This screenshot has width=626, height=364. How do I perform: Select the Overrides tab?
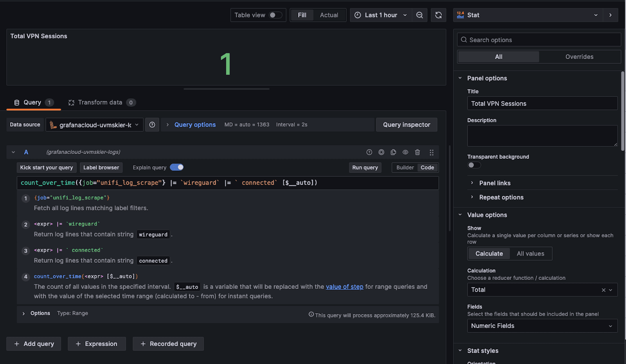(579, 57)
